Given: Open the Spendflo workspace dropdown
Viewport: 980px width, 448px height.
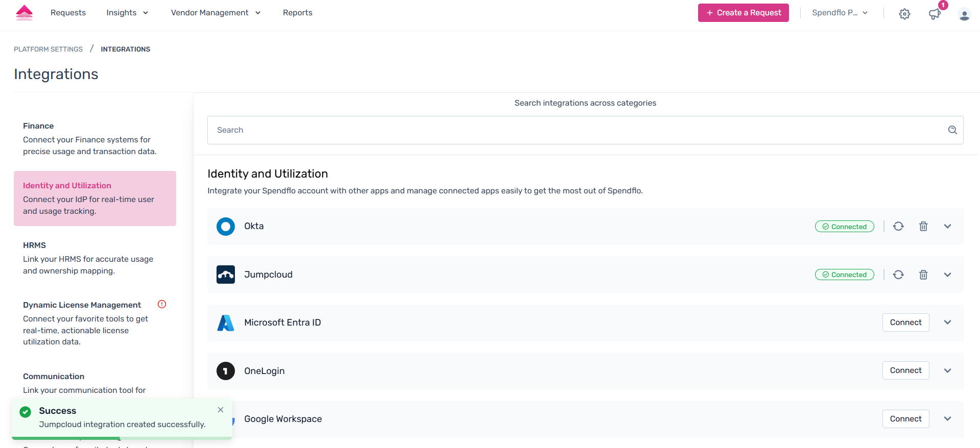Looking at the screenshot, I should click(840, 13).
